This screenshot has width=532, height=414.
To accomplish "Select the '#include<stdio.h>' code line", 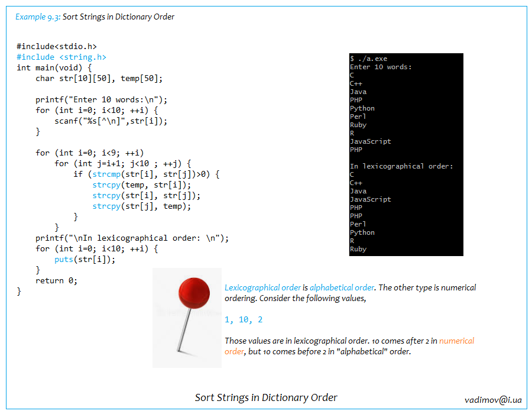I will 57,47.
